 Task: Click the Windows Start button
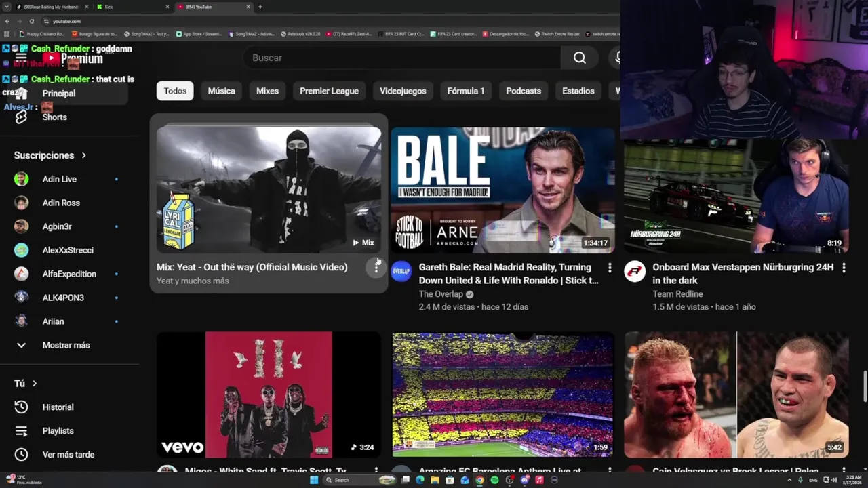coord(314,480)
